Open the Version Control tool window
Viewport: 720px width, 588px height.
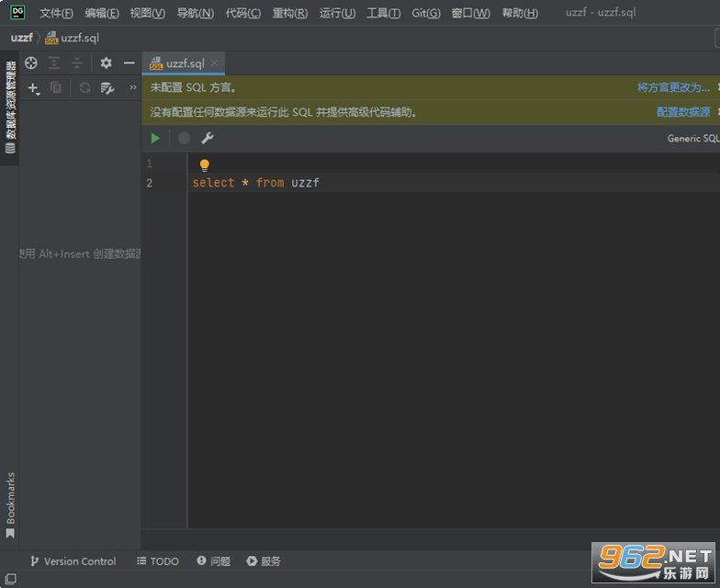73,561
